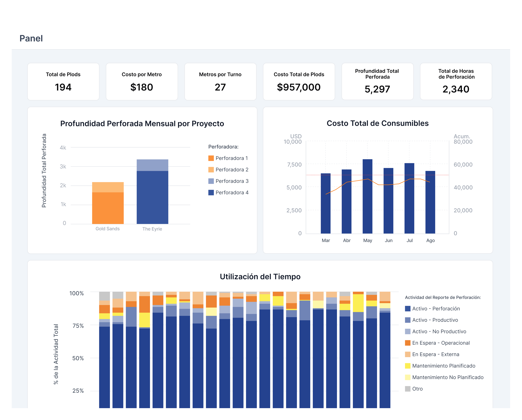Viewport: 522px width, 420px height.
Task: Click the 'Perforadora:' legend heading
Action: (223, 147)
